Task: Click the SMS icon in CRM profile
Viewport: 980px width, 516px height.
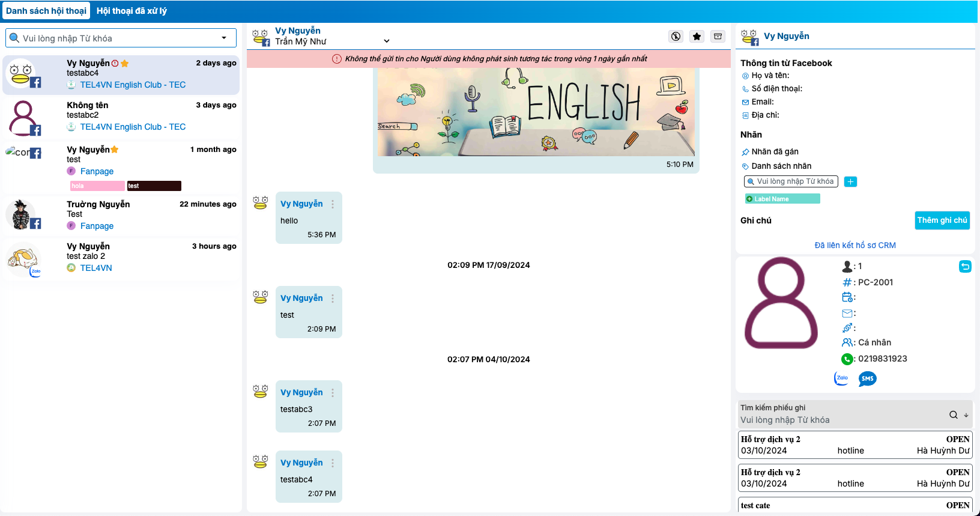Action: [868, 378]
